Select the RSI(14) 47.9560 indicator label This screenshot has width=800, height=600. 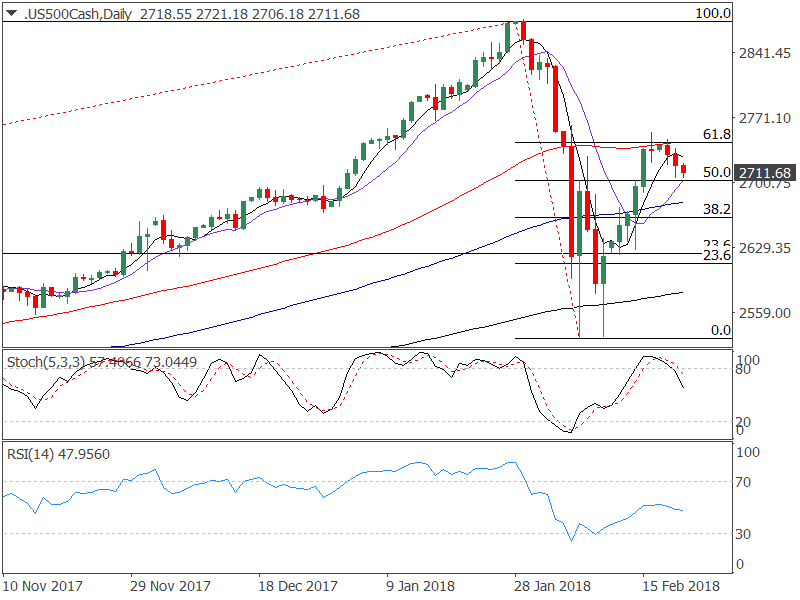coord(58,454)
